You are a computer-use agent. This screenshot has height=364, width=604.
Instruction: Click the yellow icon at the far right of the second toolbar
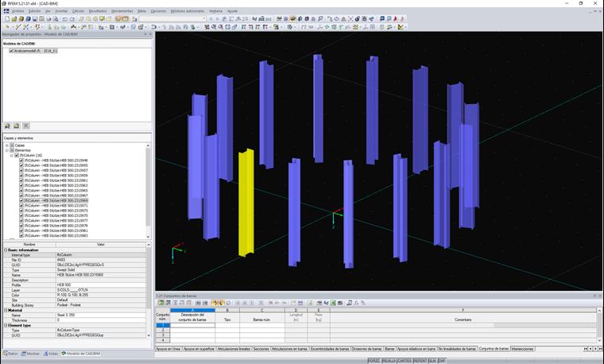click(401, 27)
